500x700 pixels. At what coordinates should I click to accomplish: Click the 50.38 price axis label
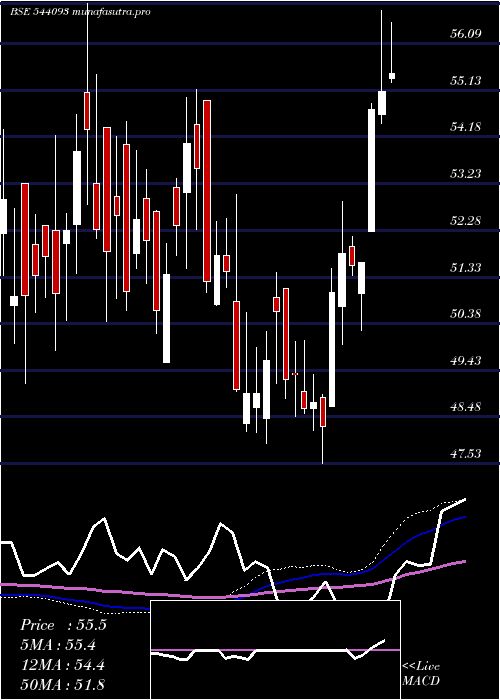click(x=466, y=314)
